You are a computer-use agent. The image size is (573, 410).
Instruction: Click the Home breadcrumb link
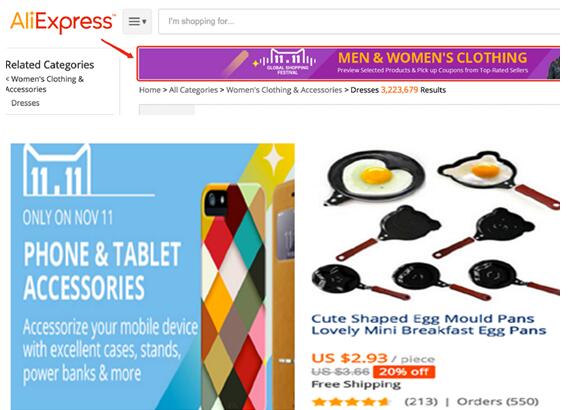(149, 90)
